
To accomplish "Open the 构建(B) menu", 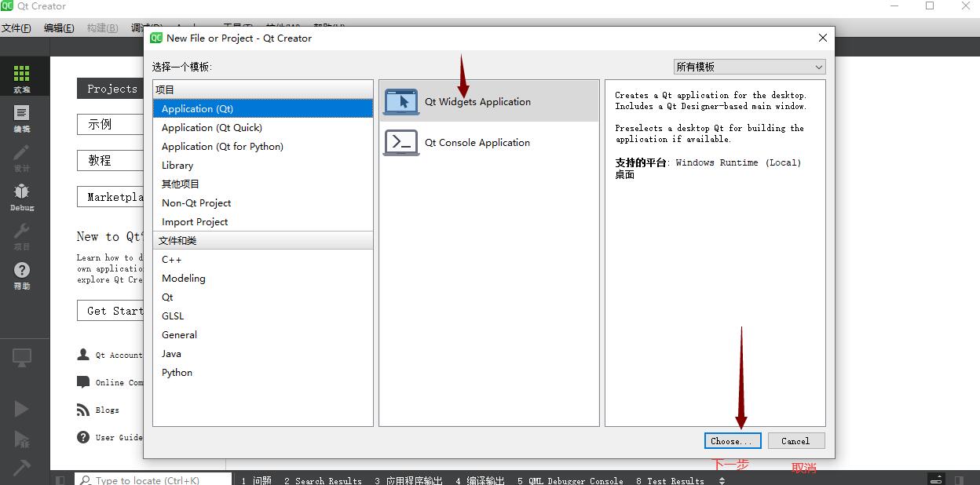I will 102,28.
